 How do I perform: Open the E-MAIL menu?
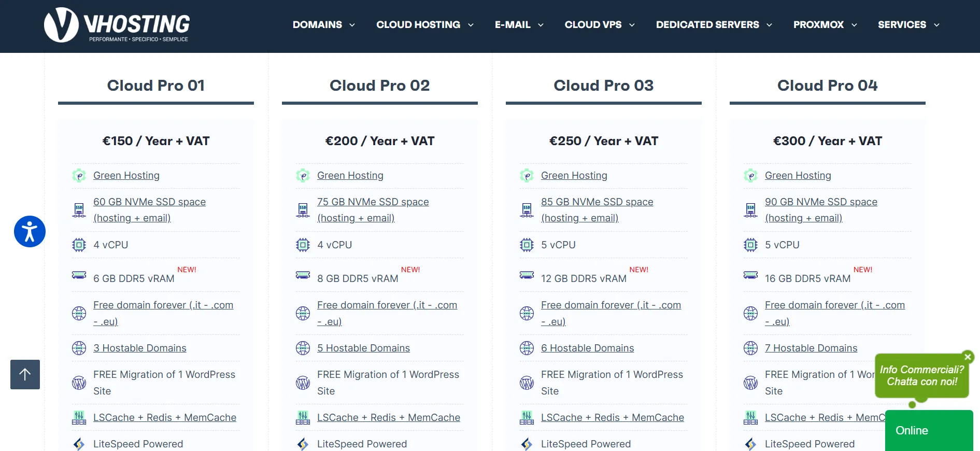(513, 25)
